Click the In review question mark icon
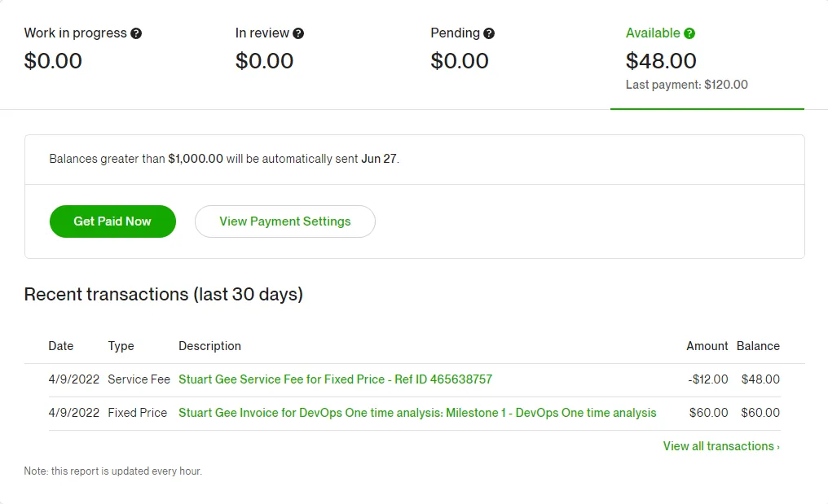Viewport: 828px width, 504px height. click(x=298, y=33)
